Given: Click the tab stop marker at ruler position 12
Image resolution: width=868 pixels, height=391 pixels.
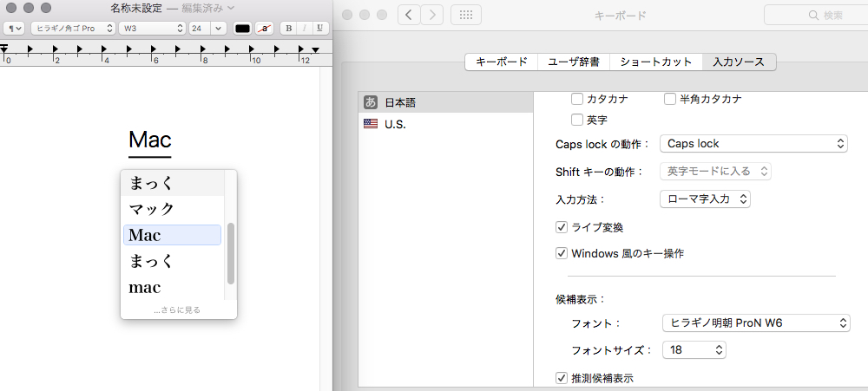Looking at the screenshot, I should pos(302,49).
